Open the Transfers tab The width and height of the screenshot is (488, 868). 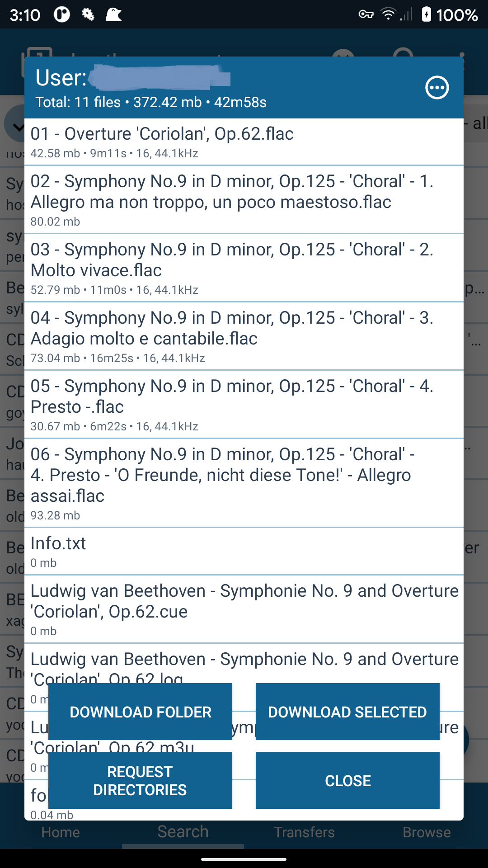(x=305, y=832)
